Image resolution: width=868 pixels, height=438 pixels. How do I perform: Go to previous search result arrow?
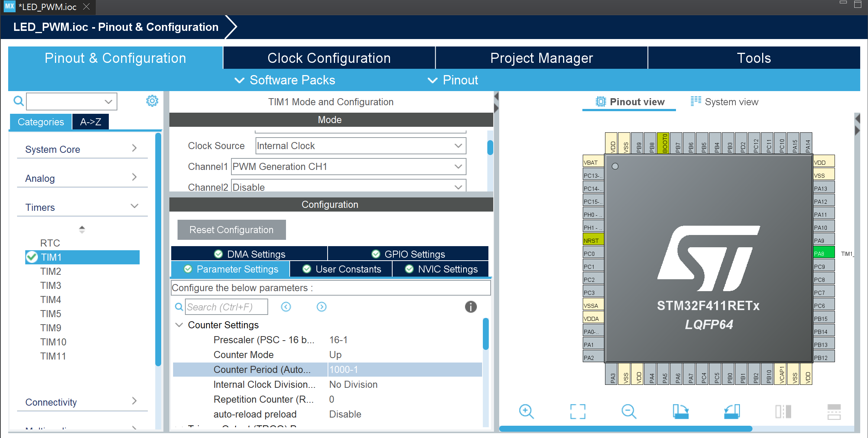(286, 307)
